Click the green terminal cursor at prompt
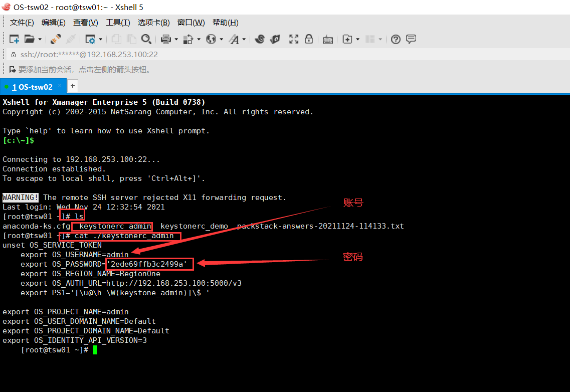The width and height of the screenshot is (570, 392). pyautogui.click(x=95, y=350)
